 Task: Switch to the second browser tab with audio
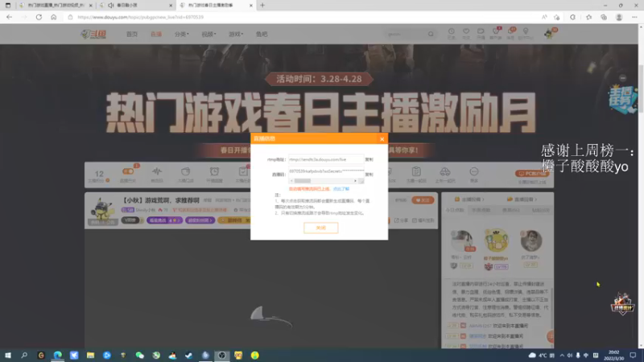pos(135,6)
